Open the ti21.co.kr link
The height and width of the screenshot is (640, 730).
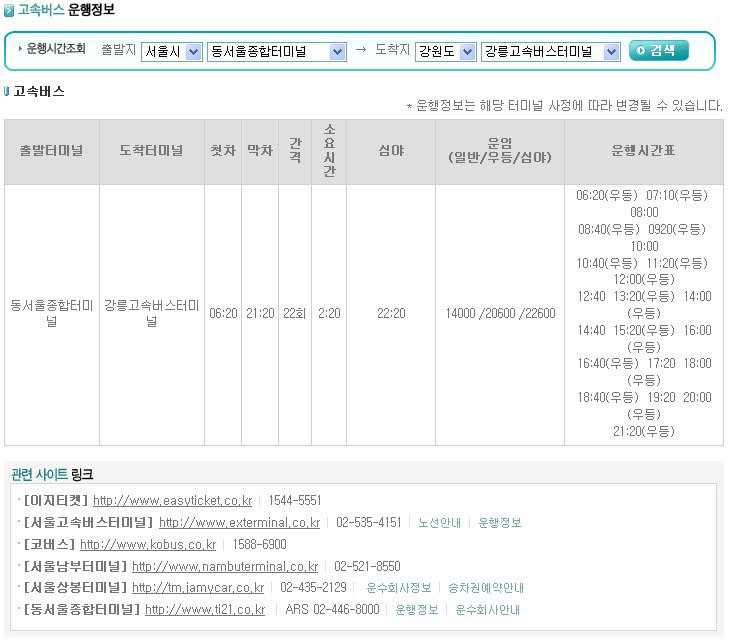pos(205,609)
